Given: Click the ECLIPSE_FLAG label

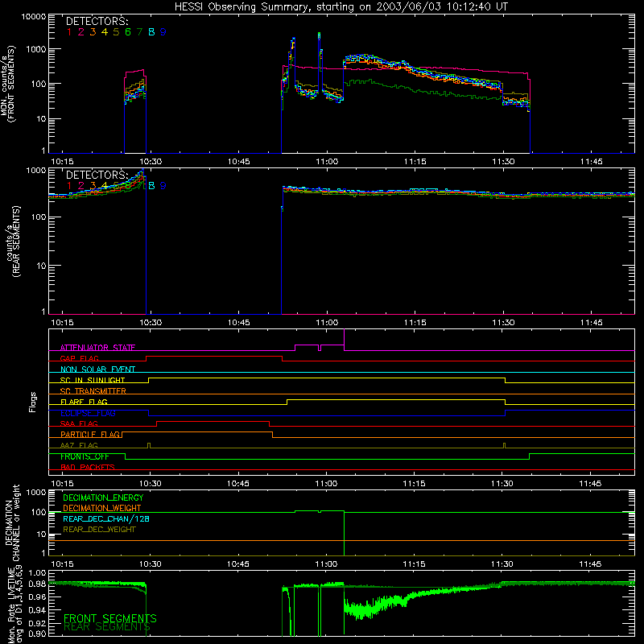Looking at the screenshot, I should [88, 413].
